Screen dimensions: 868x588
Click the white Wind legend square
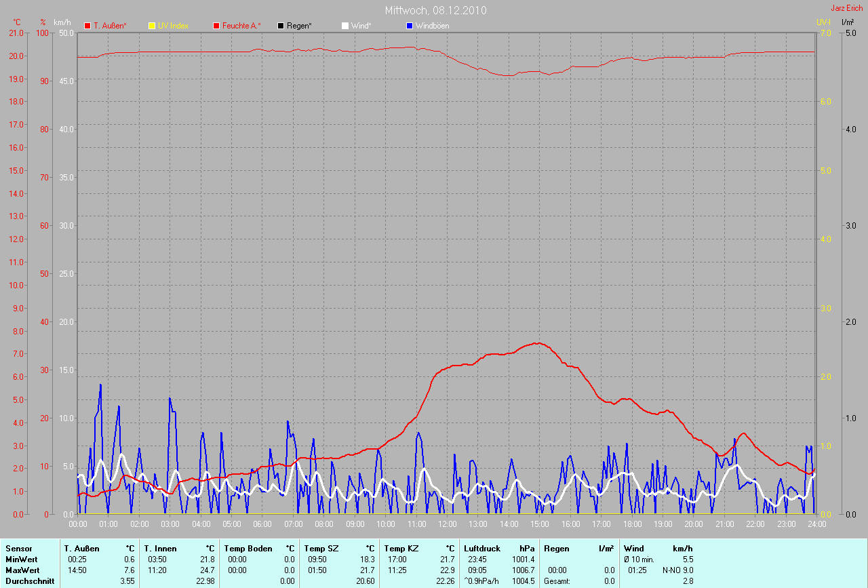pyautogui.click(x=344, y=26)
